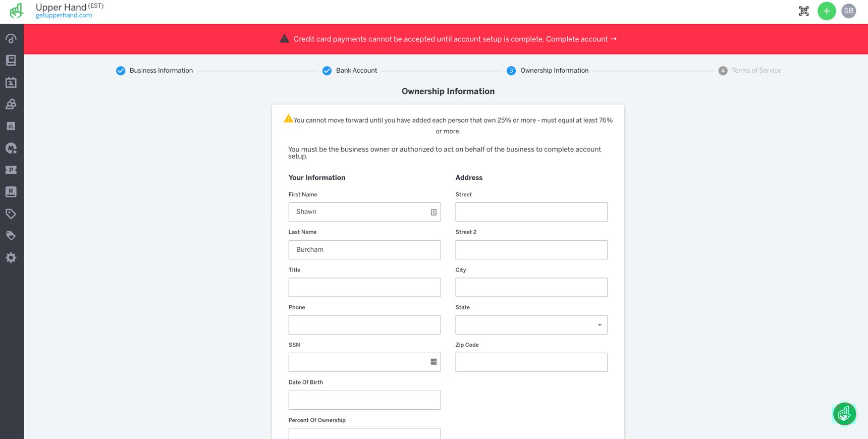Select the memberships M icon in sidebar
Screen dimensions: 868x439
coord(11,148)
